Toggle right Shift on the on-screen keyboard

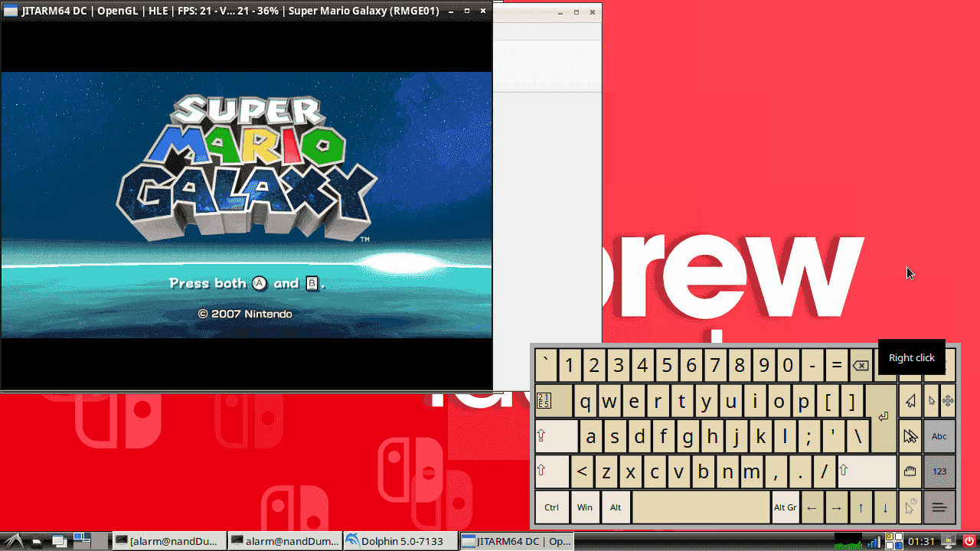click(x=867, y=471)
